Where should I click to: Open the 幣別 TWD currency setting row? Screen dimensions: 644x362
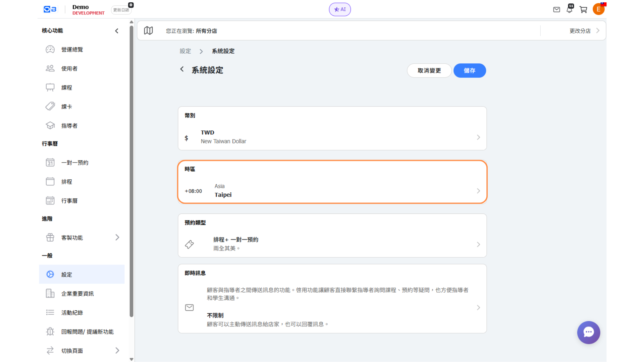tap(332, 137)
